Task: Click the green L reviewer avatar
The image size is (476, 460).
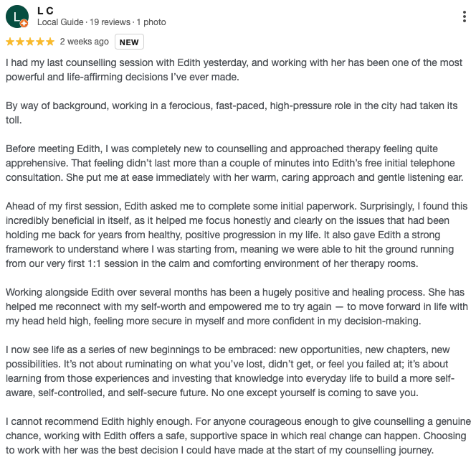Action: 16,16
